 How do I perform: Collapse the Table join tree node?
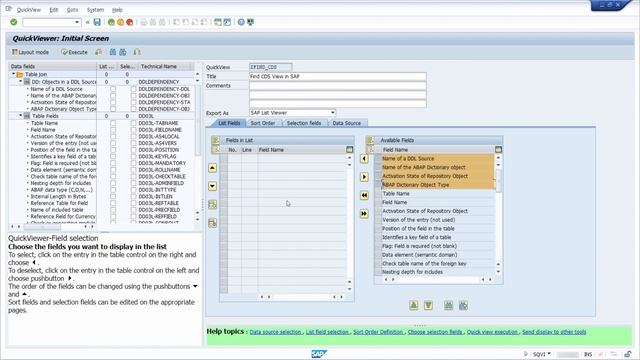click(x=13, y=74)
